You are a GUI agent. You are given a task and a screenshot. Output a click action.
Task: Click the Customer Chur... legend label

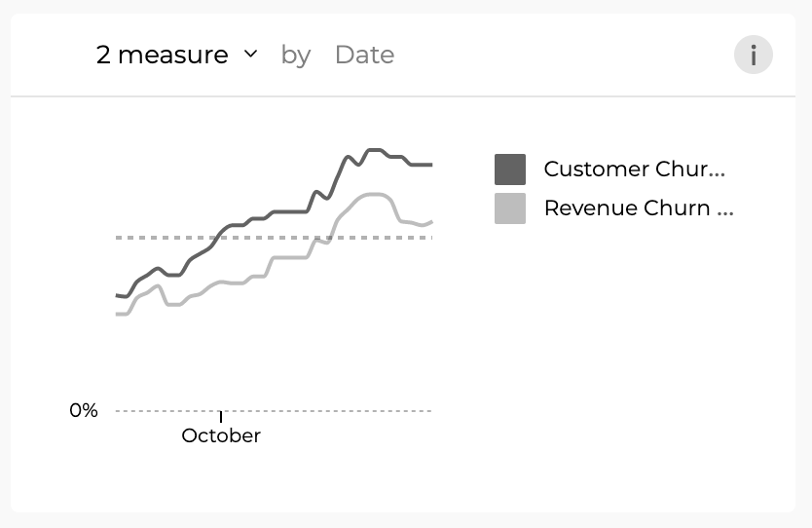tap(635, 169)
